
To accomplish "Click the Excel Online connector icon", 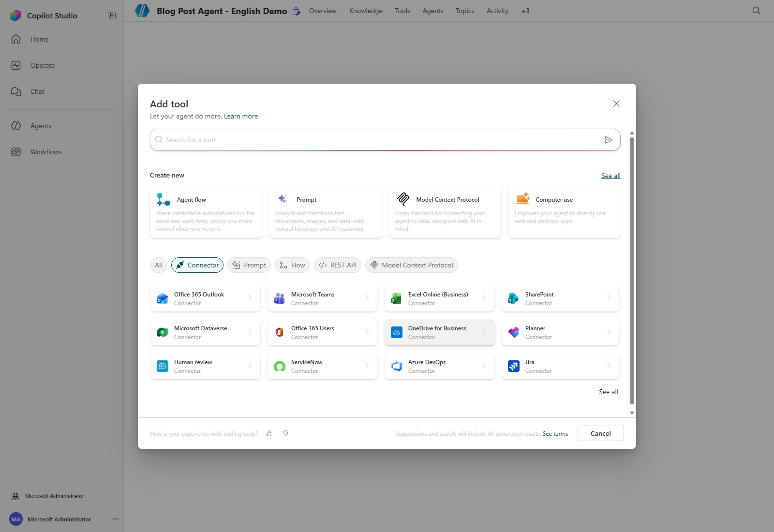I will click(x=397, y=298).
